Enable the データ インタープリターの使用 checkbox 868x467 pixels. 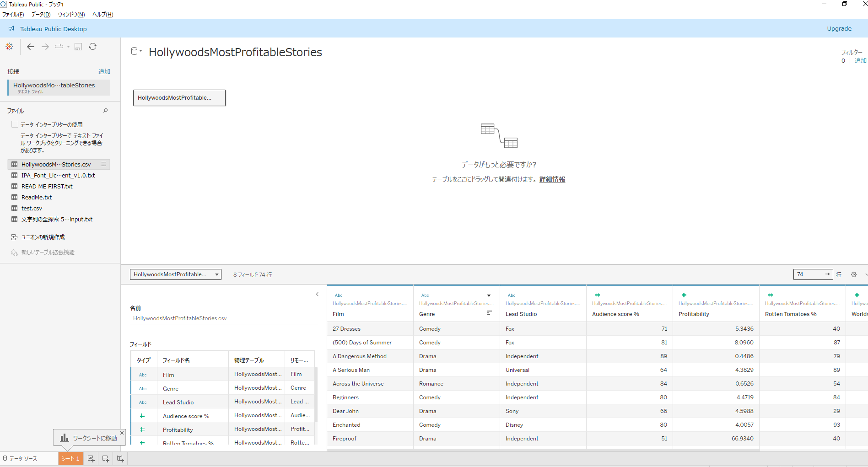pos(15,124)
